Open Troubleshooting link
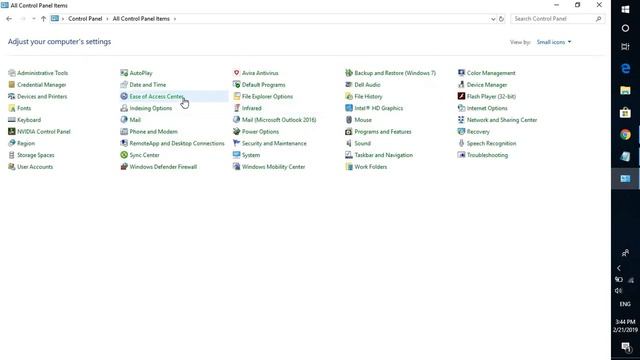Image resolution: width=640 pixels, height=360 pixels. click(487, 155)
